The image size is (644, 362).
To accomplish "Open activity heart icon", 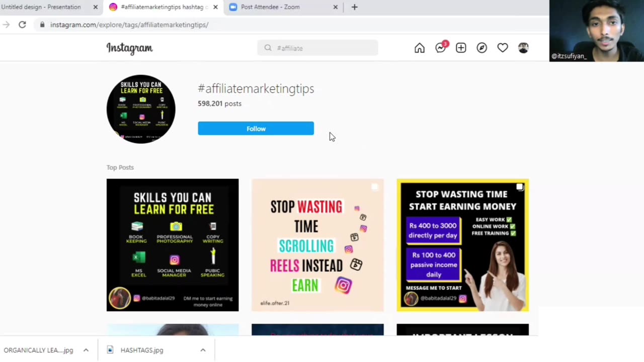I will [x=503, y=48].
